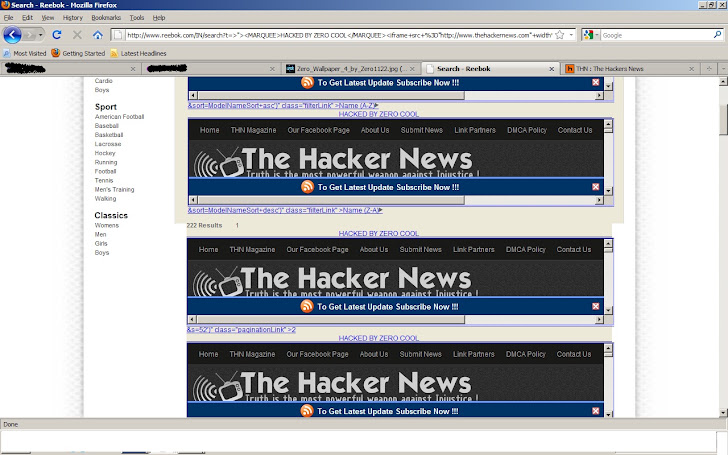Click RSS icon in frame below 222 Results
This screenshot has height=455, width=728.
click(x=307, y=306)
